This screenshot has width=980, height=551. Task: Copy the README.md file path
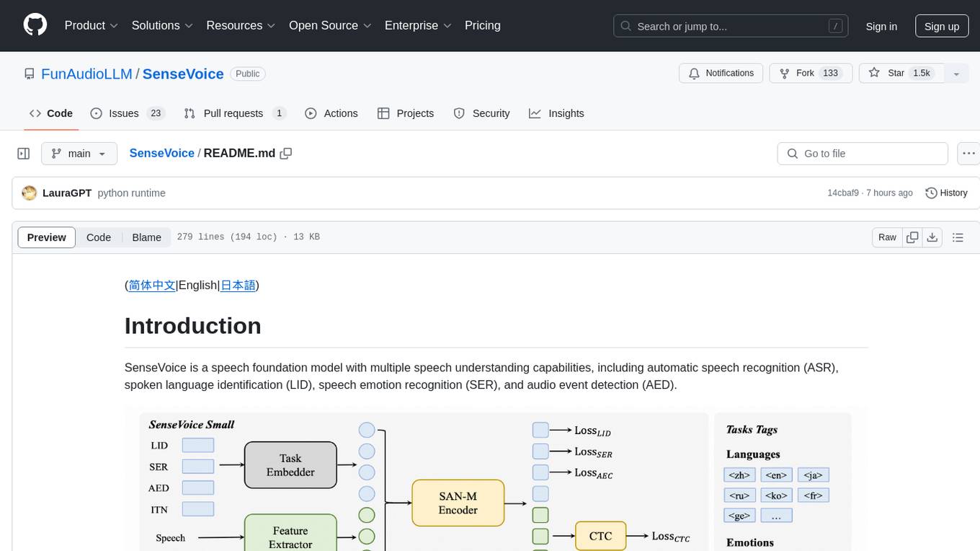(x=286, y=154)
